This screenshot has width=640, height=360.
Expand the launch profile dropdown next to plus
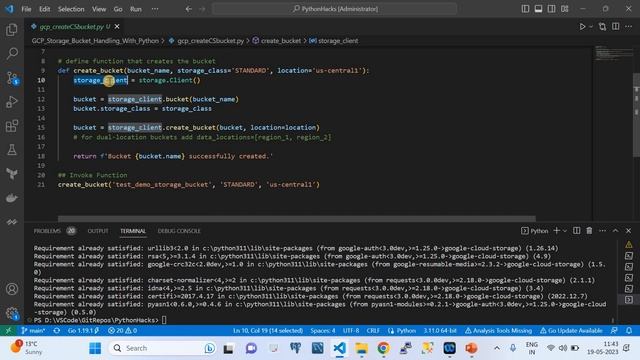[x=565, y=231]
